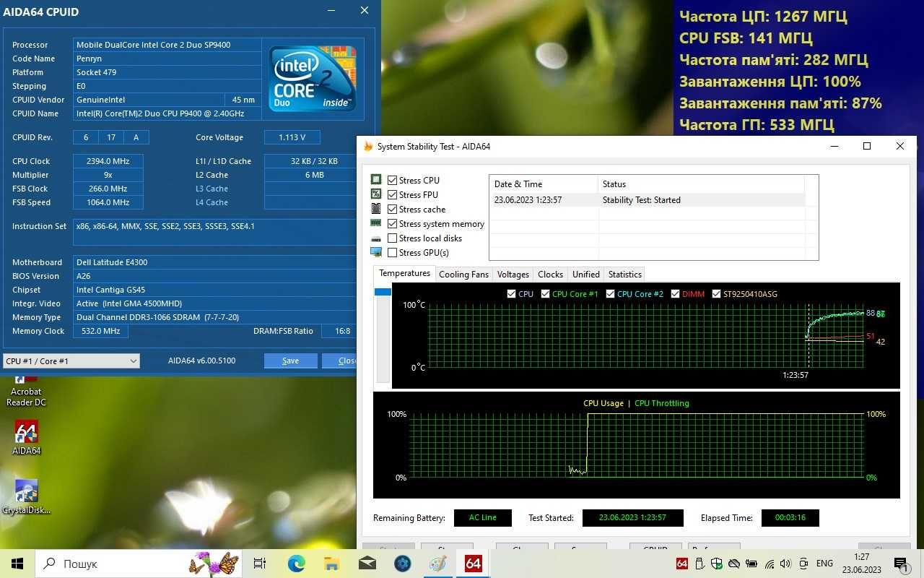Click the Пошук taskbar search box
Viewport: 924px width, 578px height.
139,564
